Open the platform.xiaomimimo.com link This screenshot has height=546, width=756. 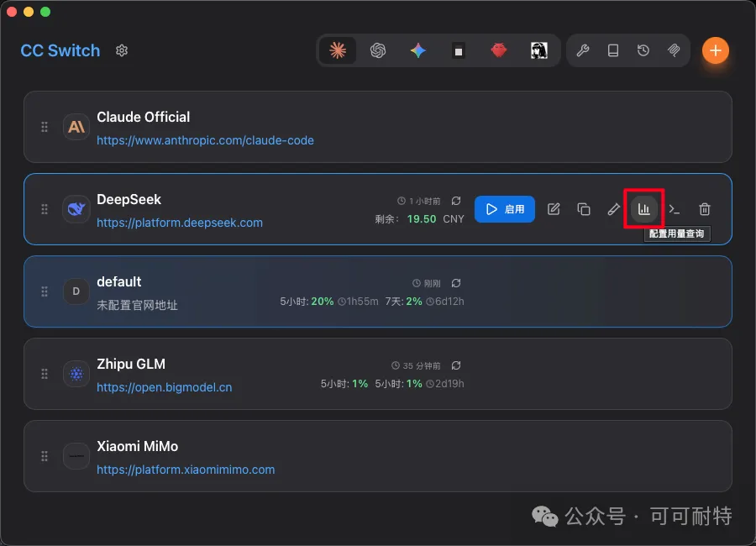[x=186, y=470]
